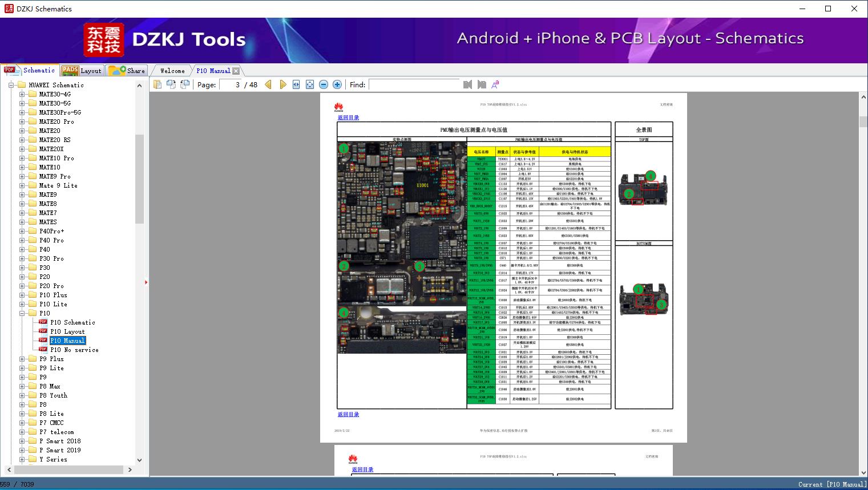The height and width of the screenshot is (490, 868).
Task: Click the tree panel vertical scrollbar thumb
Action: tap(139, 179)
